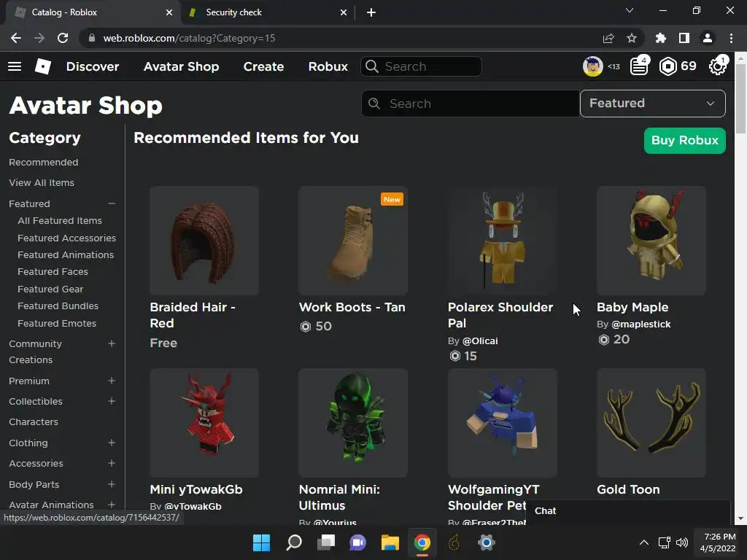This screenshot has width=747, height=560.
Task: Bookmark this page with the star icon
Action: (x=632, y=38)
